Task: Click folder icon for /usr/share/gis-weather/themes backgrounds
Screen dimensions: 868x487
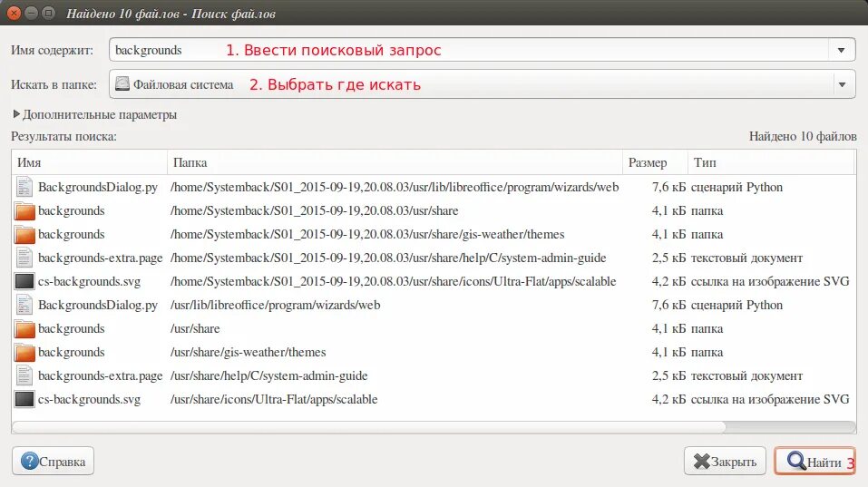Action: pyautogui.click(x=24, y=353)
